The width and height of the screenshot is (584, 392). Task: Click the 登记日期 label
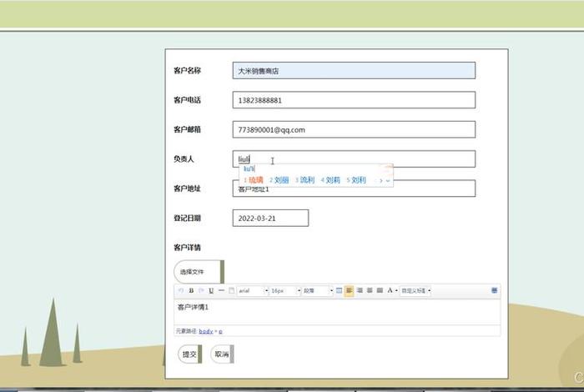pyautogui.click(x=187, y=218)
